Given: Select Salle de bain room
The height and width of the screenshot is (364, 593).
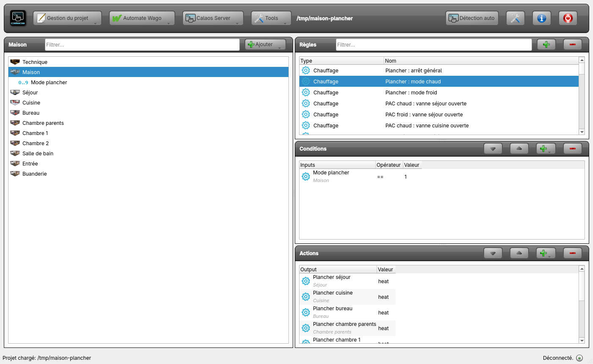Looking at the screenshot, I should tap(148, 153).
